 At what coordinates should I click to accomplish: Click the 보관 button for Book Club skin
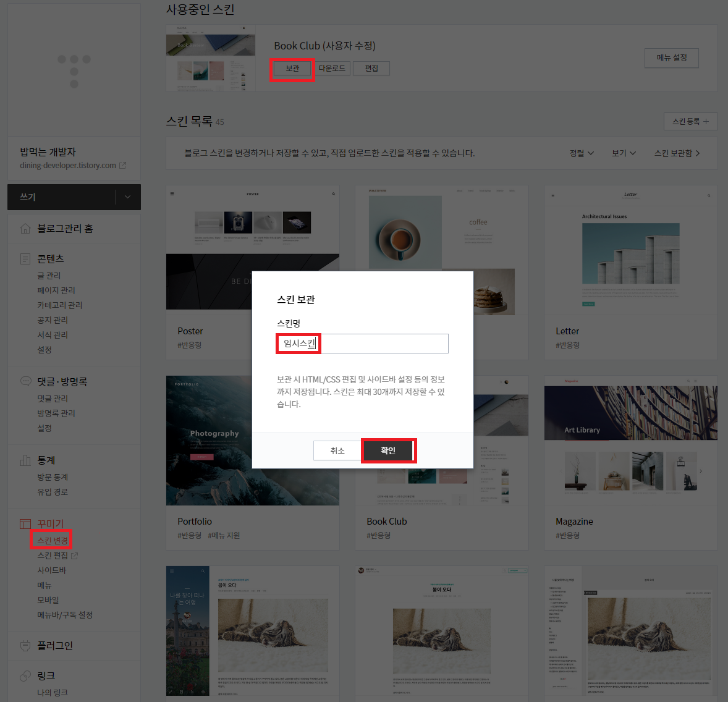pyautogui.click(x=292, y=69)
